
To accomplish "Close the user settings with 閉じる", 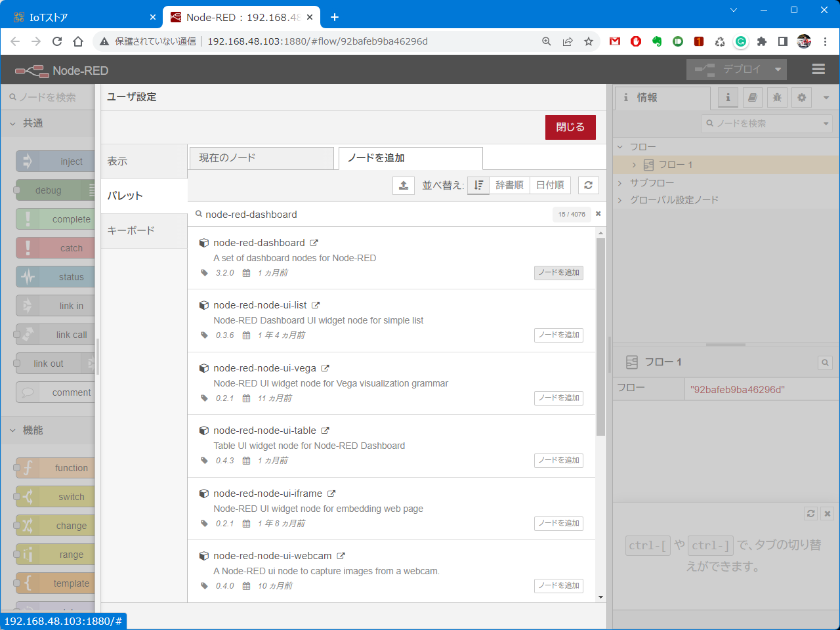I will click(x=570, y=127).
